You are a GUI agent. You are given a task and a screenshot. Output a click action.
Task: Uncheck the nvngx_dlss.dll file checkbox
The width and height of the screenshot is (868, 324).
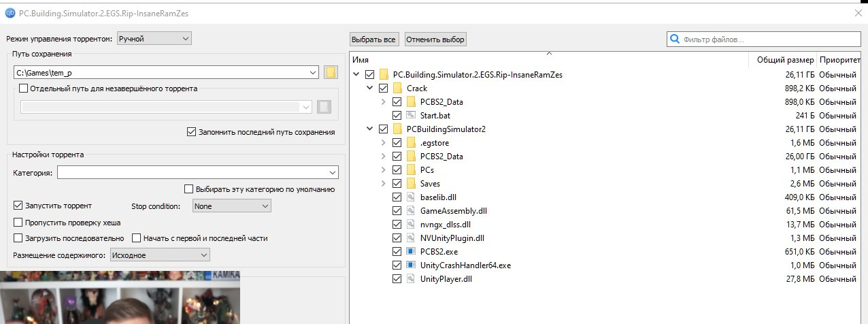point(397,225)
